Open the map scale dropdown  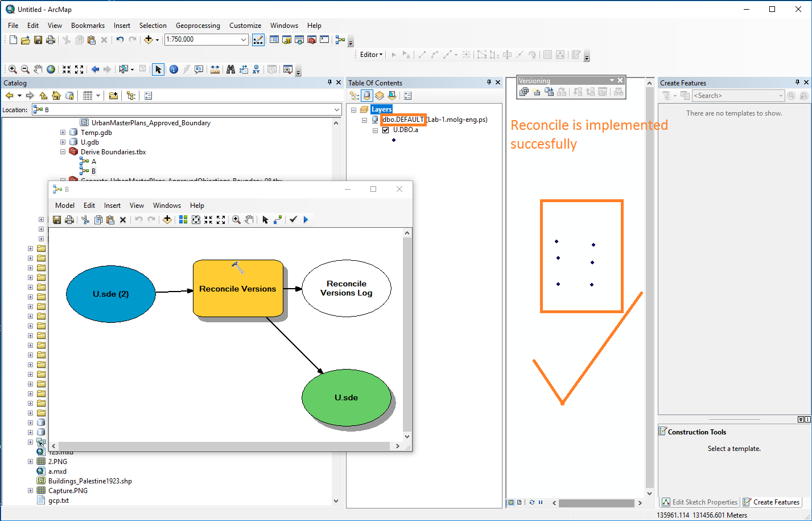(244, 39)
